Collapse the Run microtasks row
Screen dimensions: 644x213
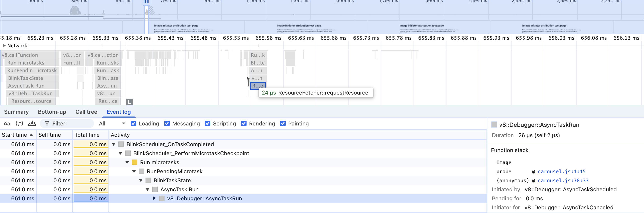click(x=127, y=162)
